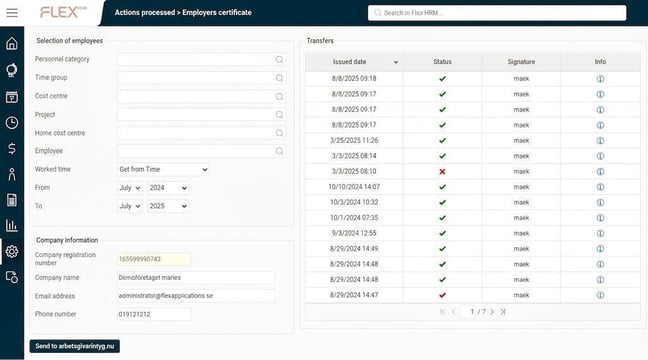Viewport: 648px width, 360px height.
Task: Click Home cost centre lookup magnifier
Action: 279,133
